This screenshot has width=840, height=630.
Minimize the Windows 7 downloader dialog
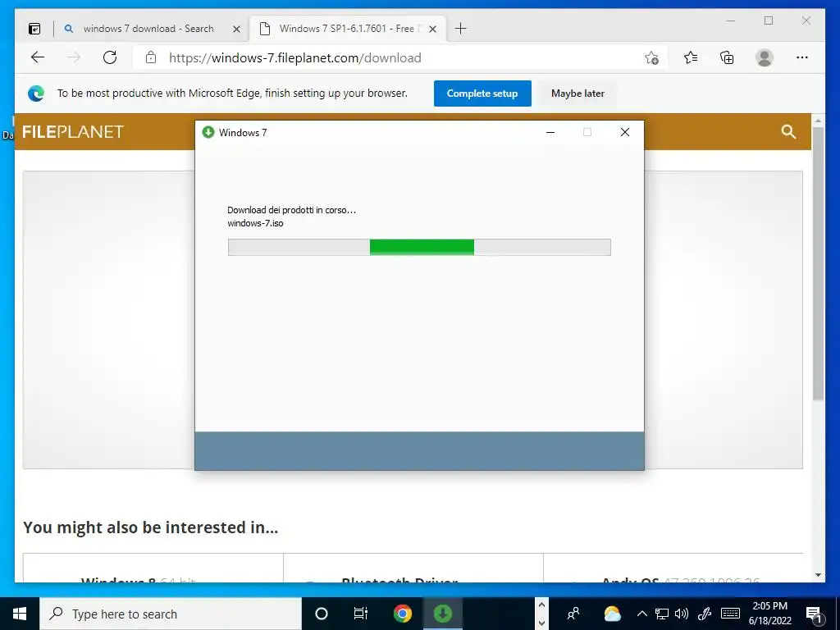(550, 132)
